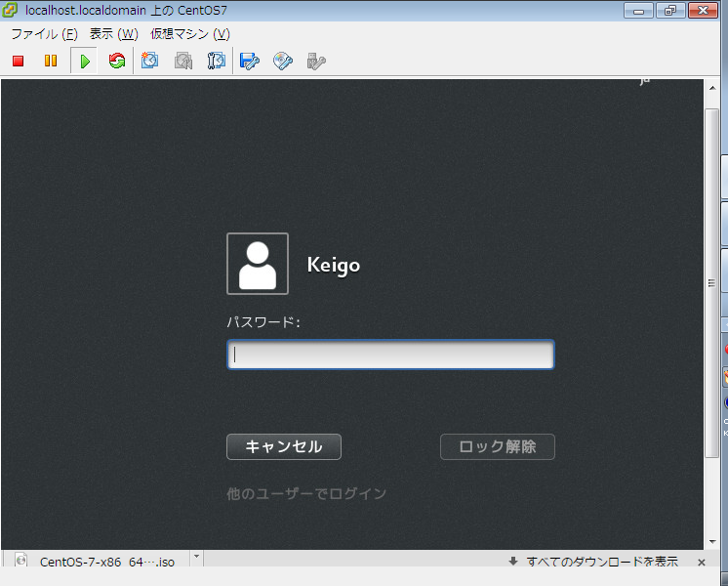Reset the virtual machine with the restart icon
The width and height of the screenshot is (728, 586).
click(x=117, y=61)
